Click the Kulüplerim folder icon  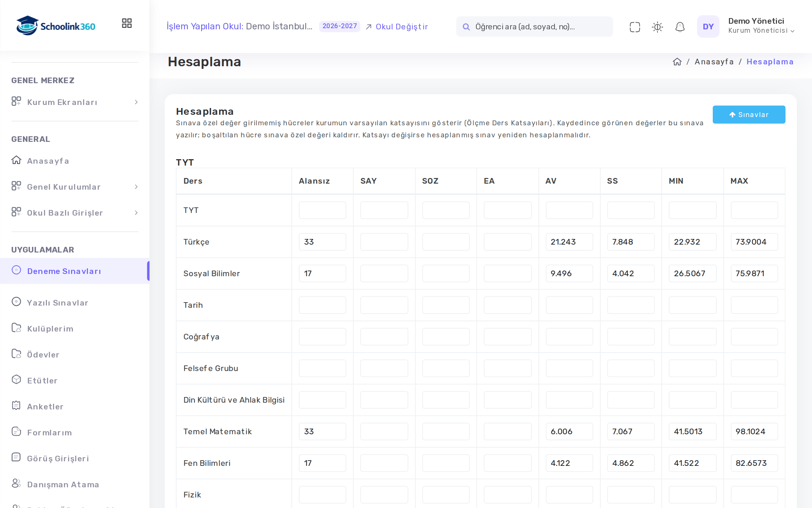click(x=16, y=328)
